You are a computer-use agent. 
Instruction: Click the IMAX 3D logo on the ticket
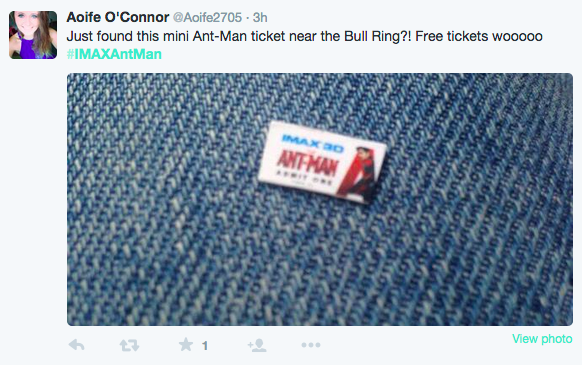313,143
